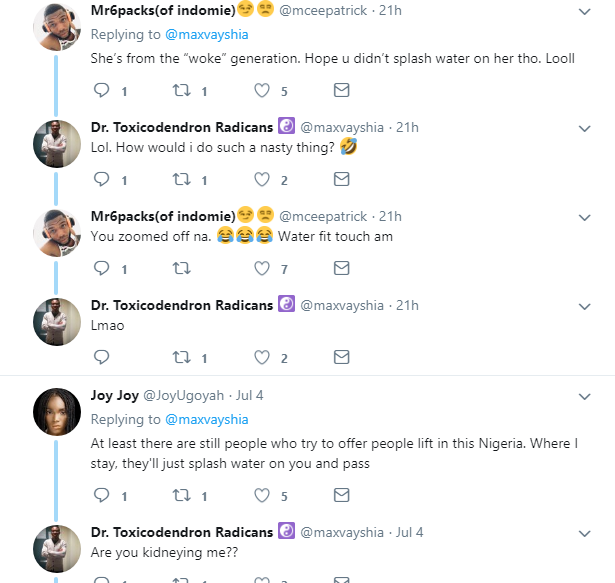The width and height of the screenshot is (615, 583).
Task: Retweet the "nasty thing" reply
Action: pyautogui.click(x=182, y=180)
